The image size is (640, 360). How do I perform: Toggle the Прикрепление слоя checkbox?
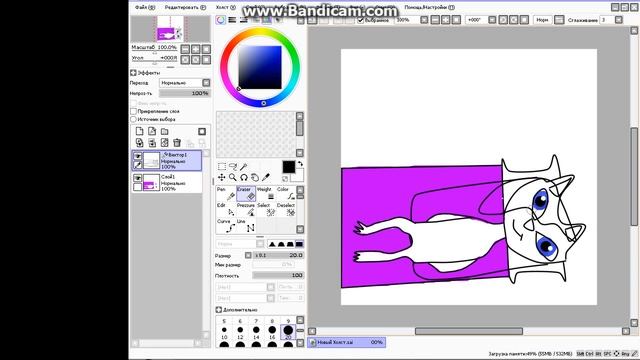pos(133,111)
